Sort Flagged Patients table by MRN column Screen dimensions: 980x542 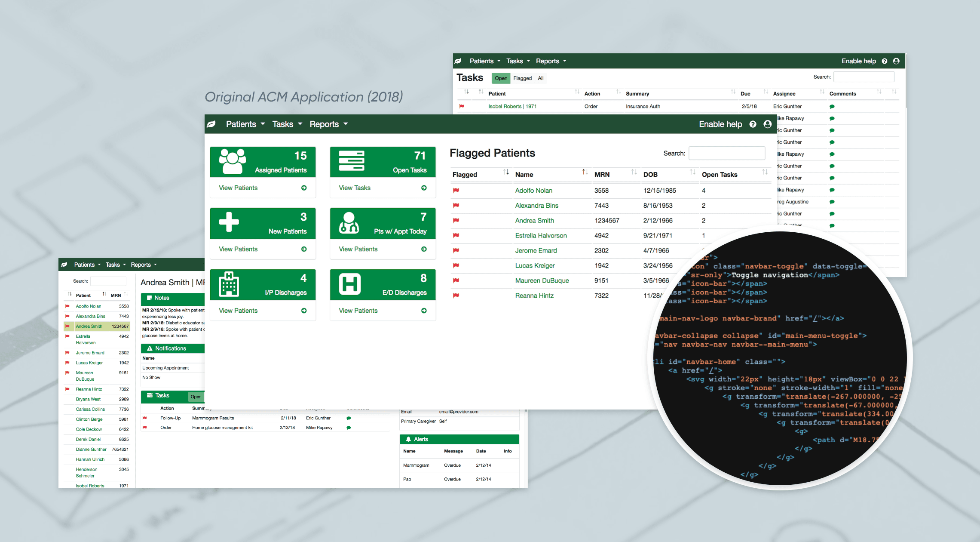tap(616, 174)
